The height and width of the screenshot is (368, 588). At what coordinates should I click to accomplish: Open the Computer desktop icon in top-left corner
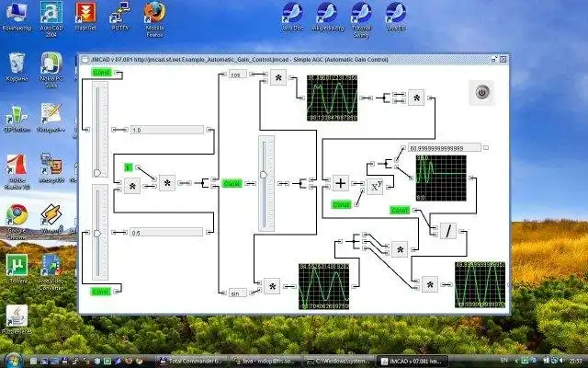click(x=17, y=17)
